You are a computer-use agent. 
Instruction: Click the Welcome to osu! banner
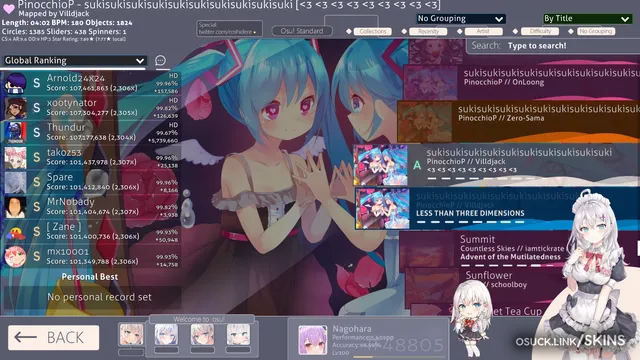click(202, 319)
